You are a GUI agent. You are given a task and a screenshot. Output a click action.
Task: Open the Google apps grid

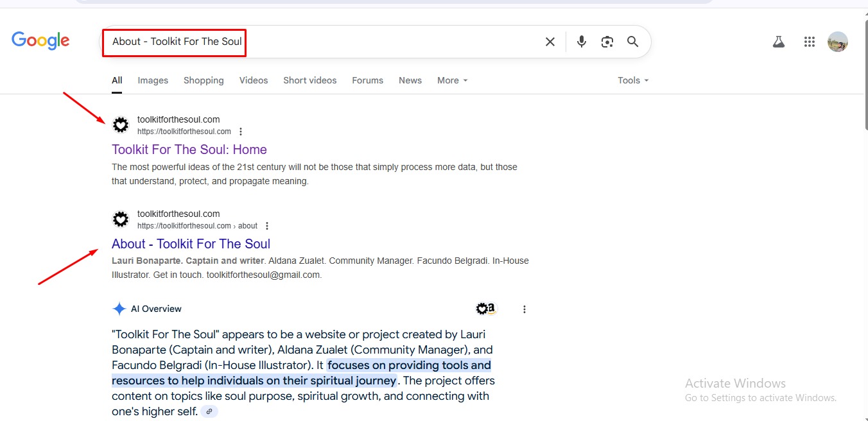[x=810, y=42]
